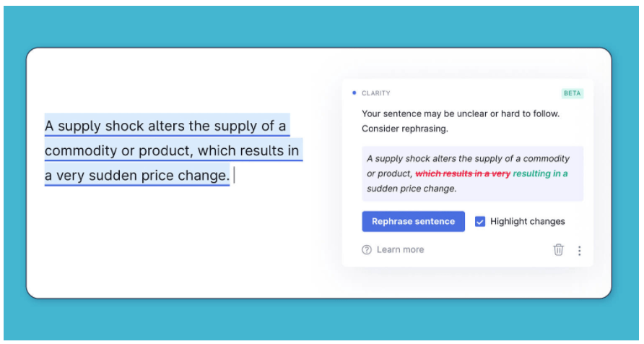Click the Highlight changes label text
Image resolution: width=644 pixels, height=344 pixels.
coord(527,222)
